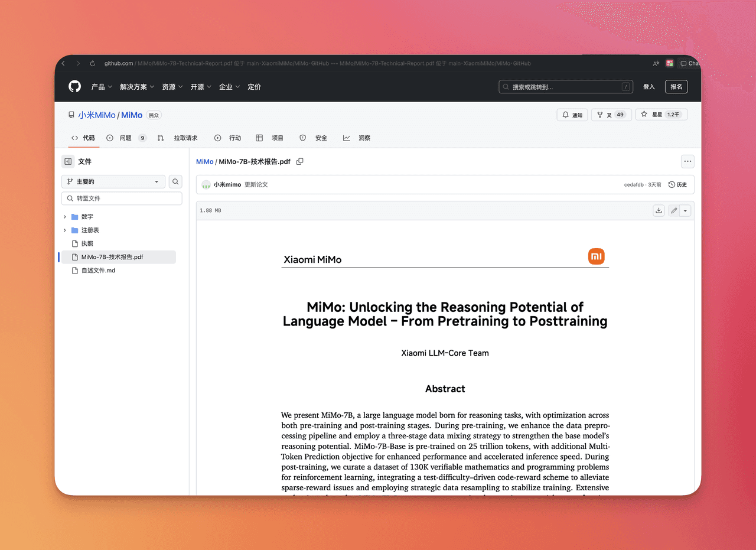
Task: Reload the page with refresh icon
Action: point(92,63)
